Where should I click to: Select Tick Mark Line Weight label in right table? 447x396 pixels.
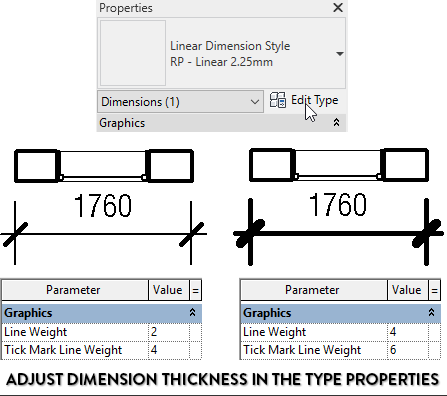(x=302, y=350)
